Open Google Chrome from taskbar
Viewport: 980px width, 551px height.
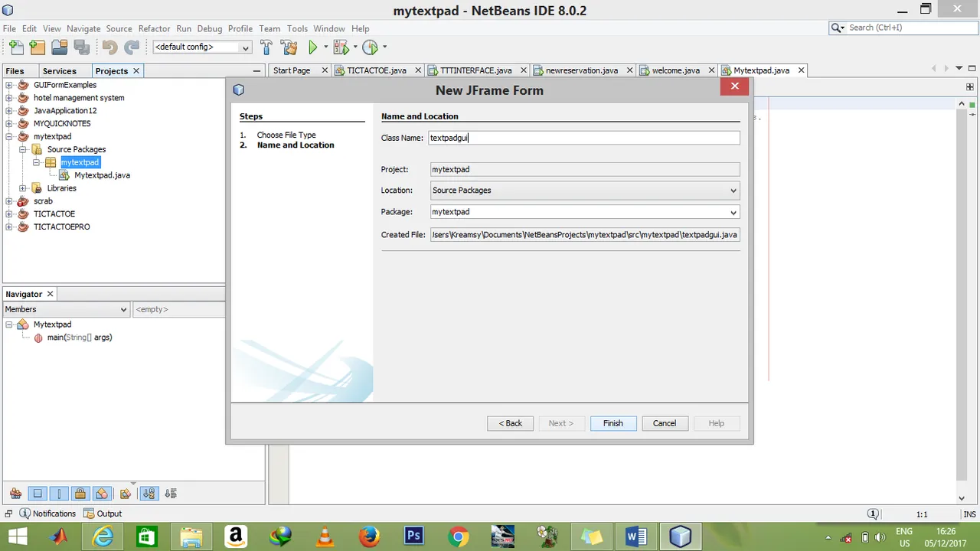click(459, 536)
